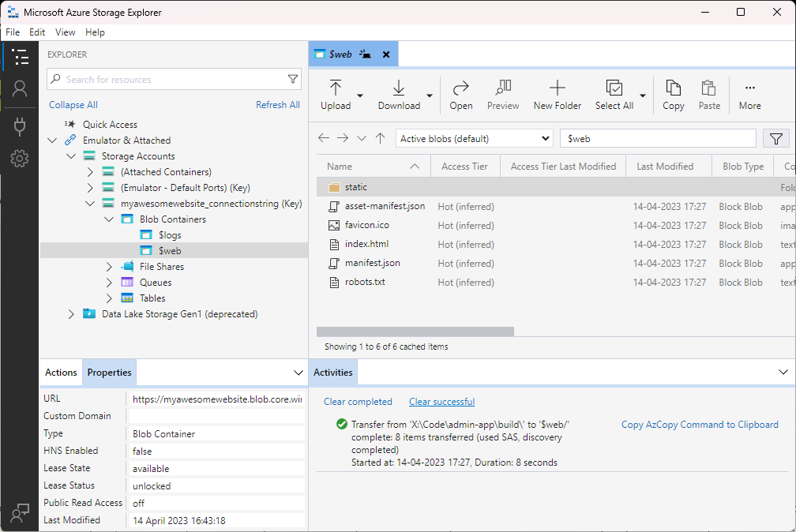Open the Settings gear in sidebar
The height and width of the screenshot is (532, 796).
coord(20,159)
